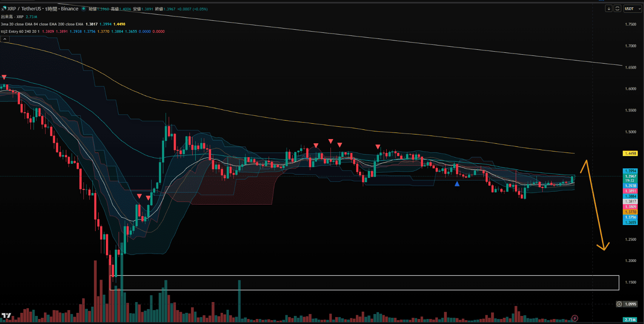
Task: Select the white rectangle support zone drawing
Action: click(347, 276)
